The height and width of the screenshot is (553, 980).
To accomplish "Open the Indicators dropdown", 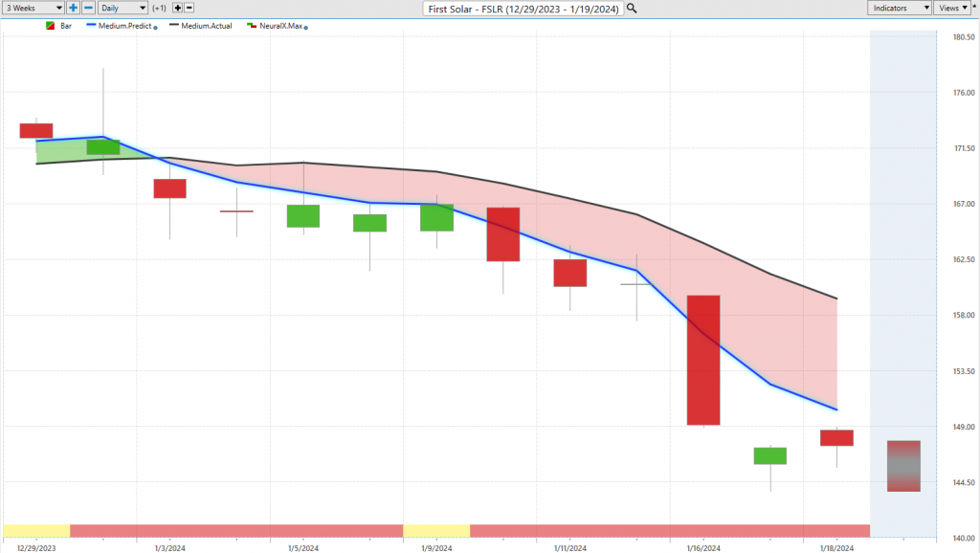I will [900, 8].
